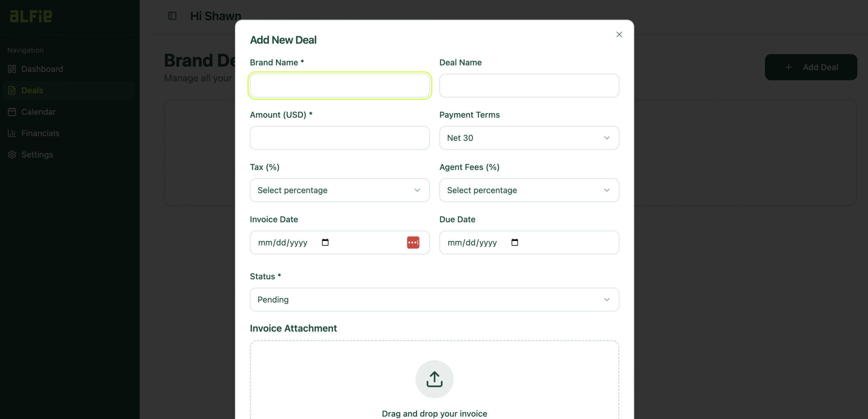Close the Add New Deal dialog
The height and width of the screenshot is (419, 868).
point(619,35)
